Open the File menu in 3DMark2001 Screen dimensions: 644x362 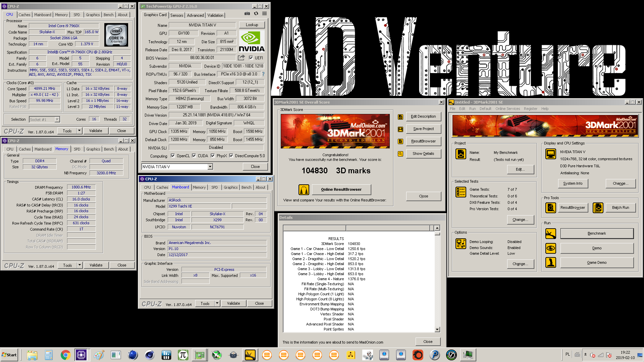click(452, 109)
